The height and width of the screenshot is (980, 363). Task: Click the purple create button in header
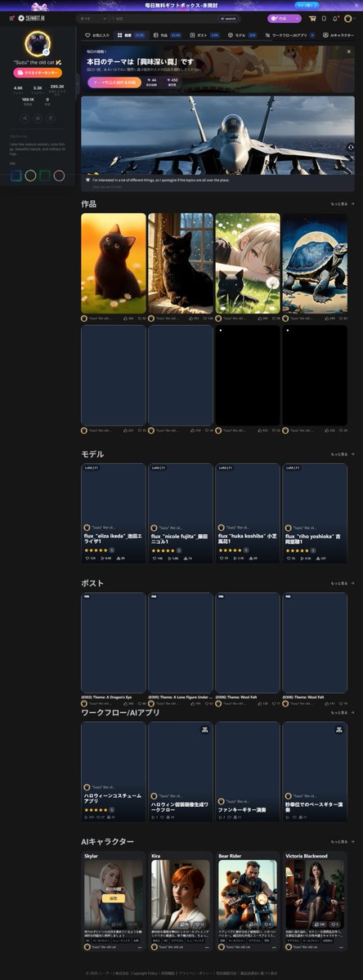[285, 18]
